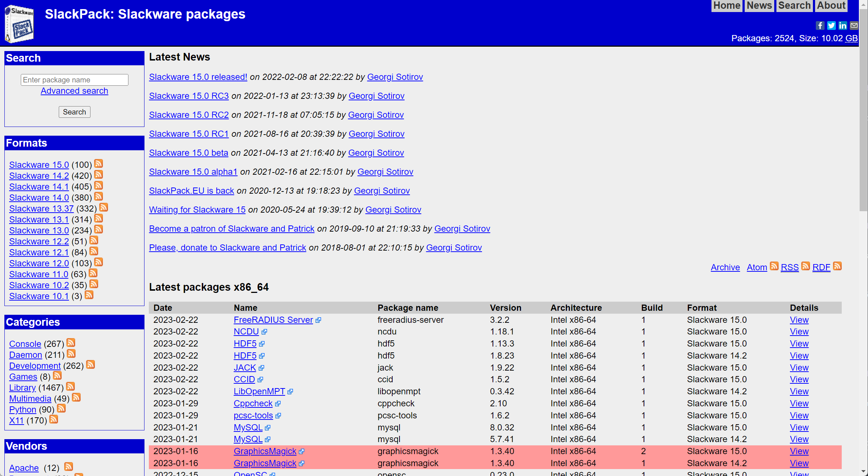Click the GB size abbreviation in header
The height and width of the screenshot is (476, 868).
click(x=851, y=38)
